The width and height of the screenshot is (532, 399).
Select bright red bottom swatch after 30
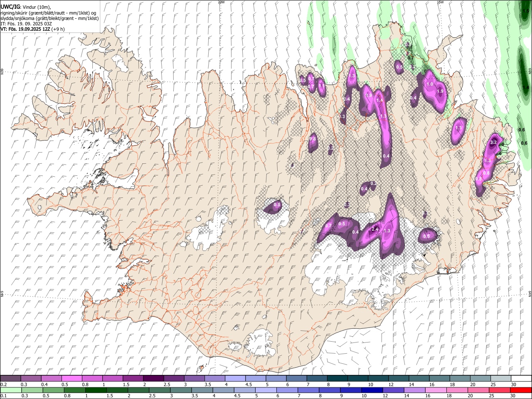click(x=521, y=390)
